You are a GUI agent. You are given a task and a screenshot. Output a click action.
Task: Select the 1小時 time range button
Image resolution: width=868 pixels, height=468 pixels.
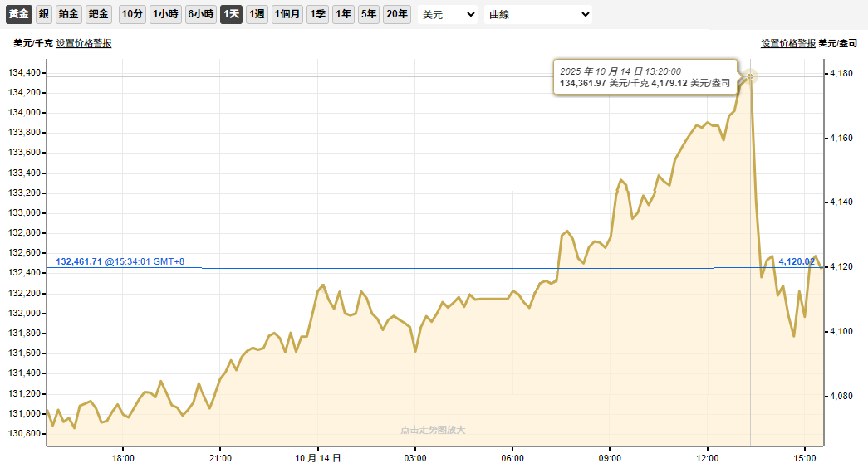coord(165,14)
